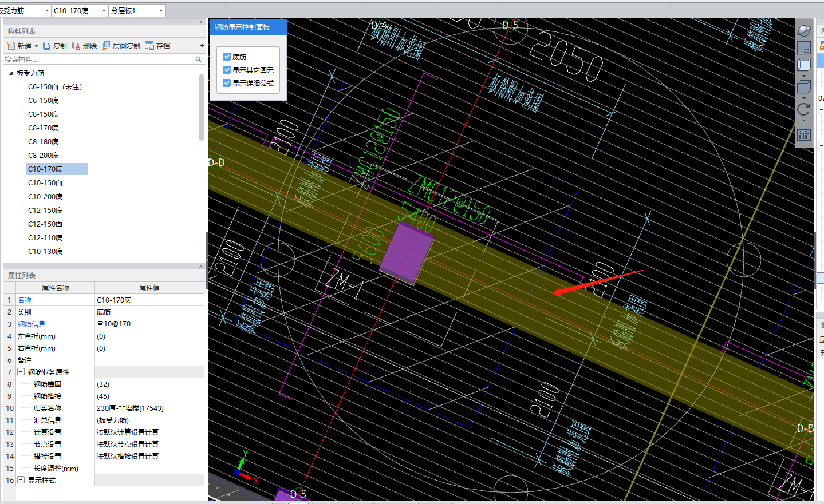Screen dimensions: 824x504
Task: Click the wireframe cube view icon
Action: coord(804,65)
